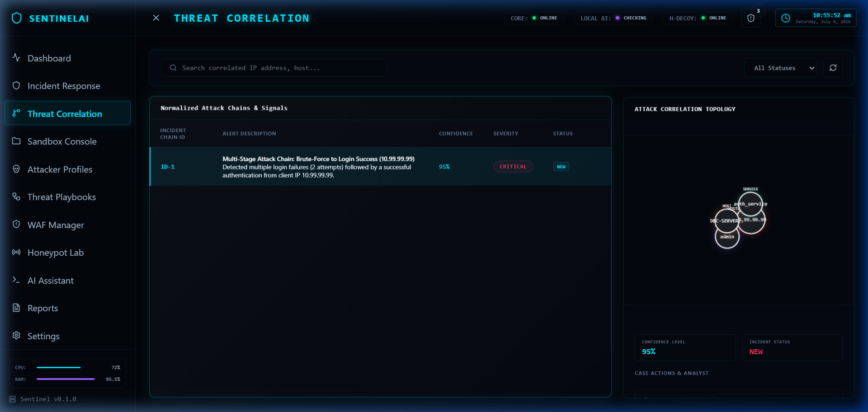Click Normalized Attack Chains & Signals title

point(224,108)
